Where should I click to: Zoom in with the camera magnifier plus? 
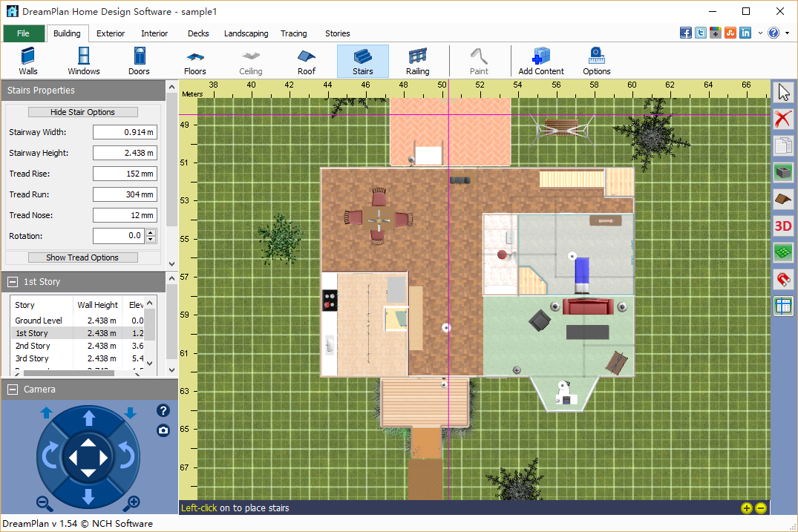pyautogui.click(x=134, y=503)
